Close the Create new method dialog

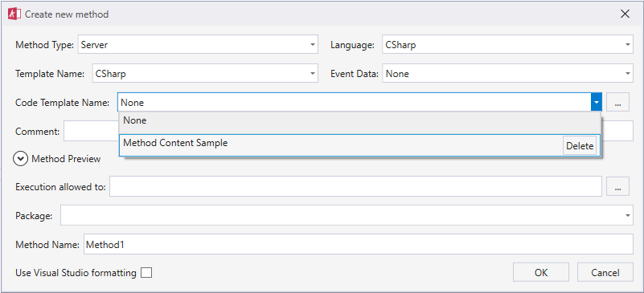click(625, 14)
